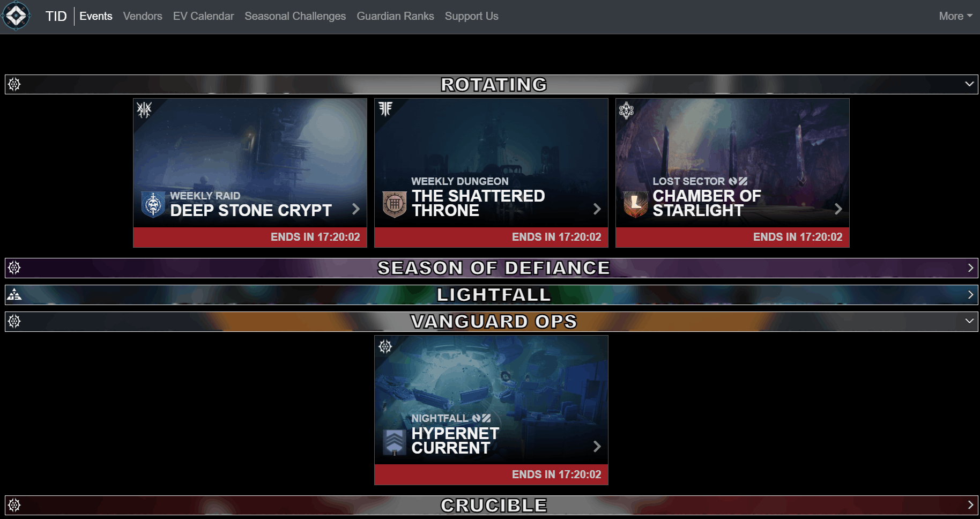The width and height of the screenshot is (980, 519).
Task: Open Seasonal Challenges page
Action: [295, 16]
